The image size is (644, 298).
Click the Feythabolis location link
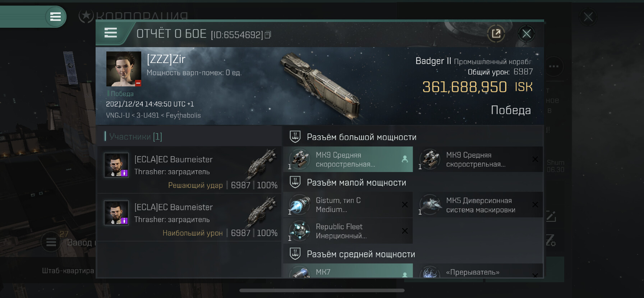coord(183,116)
